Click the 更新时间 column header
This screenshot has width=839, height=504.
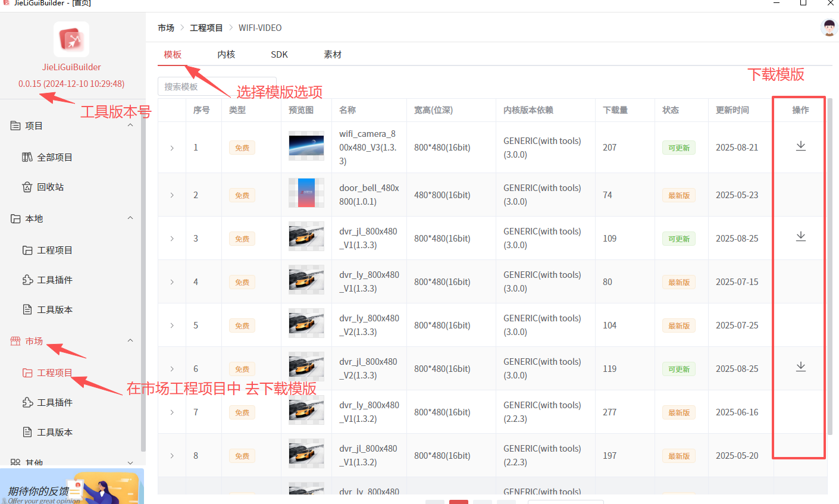[x=732, y=110]
